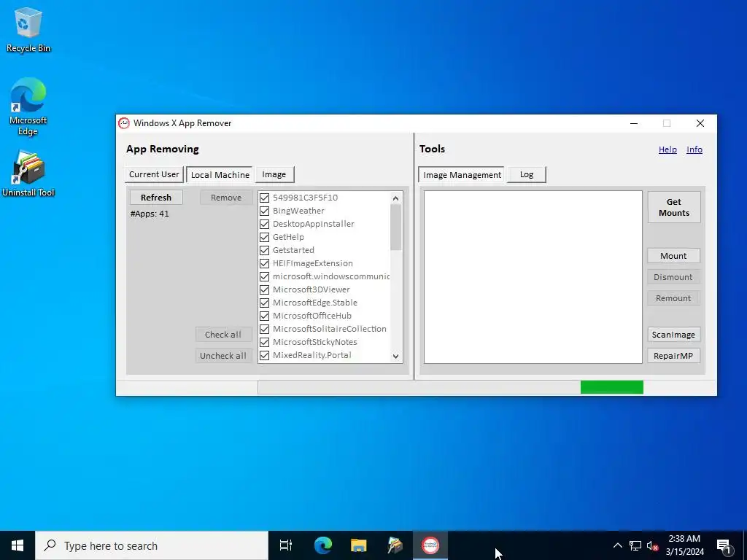Open the Microsoft Edge desktop shortcut
Screen dimensions: 747x560
(28, 106)
